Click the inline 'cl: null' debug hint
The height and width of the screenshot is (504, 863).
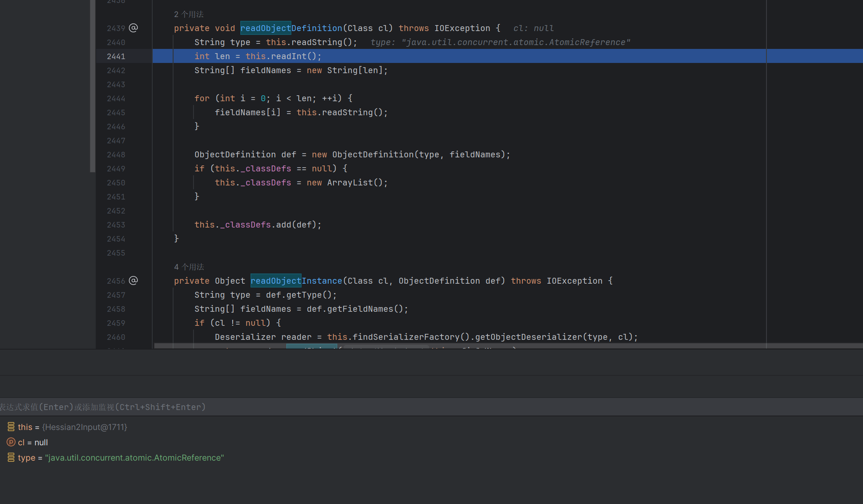(x=533, y=28)
